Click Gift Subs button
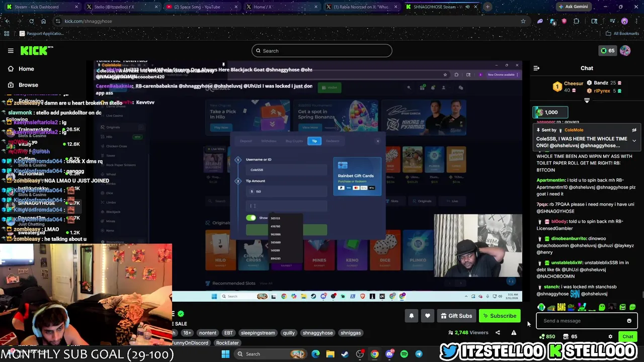This screenshot has width=644, height=362. pyautogui.click(x=456, y=316)
